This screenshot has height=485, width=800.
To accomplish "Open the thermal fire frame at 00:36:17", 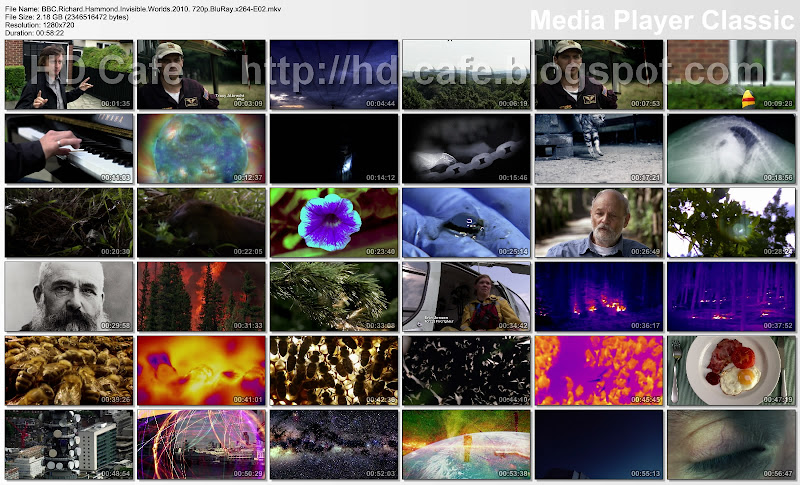I will pos(599,296).
